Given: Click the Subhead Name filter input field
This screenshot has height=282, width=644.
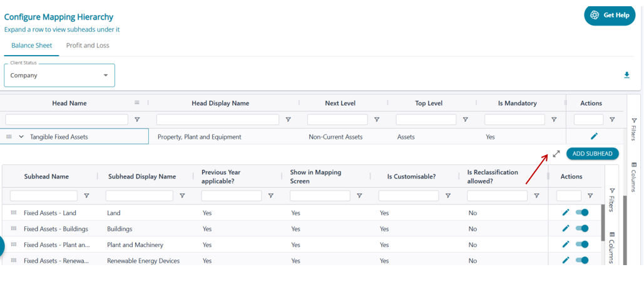Looking at the screenshot, I should point(44,196).
